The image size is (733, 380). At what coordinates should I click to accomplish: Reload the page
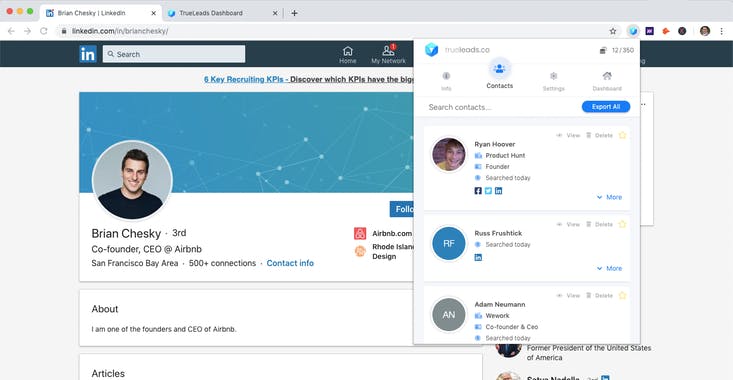[x=43, y=31]
